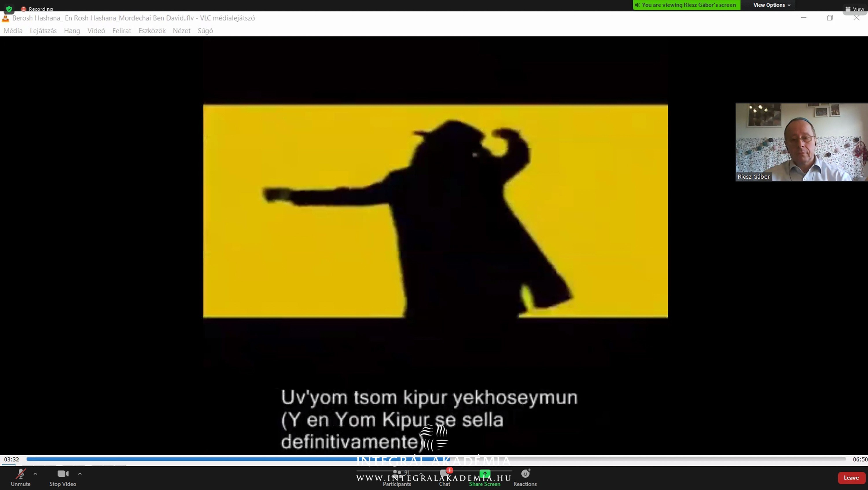Close the VLC window
This screenshot has width=868, height=490.
pos(856,18)
